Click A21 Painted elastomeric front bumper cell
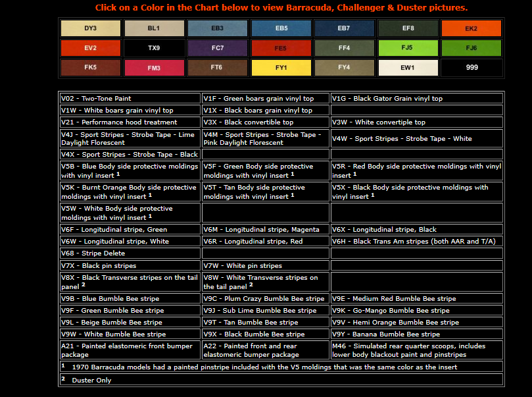This screenshot has height=397, width=532. [130, 350]
